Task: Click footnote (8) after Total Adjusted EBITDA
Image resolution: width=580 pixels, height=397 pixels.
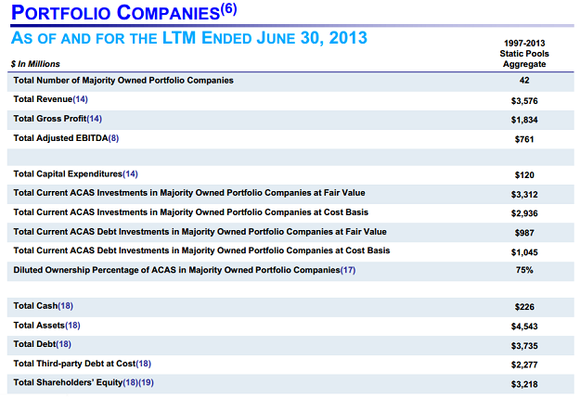Action: [x=114, y=138]
